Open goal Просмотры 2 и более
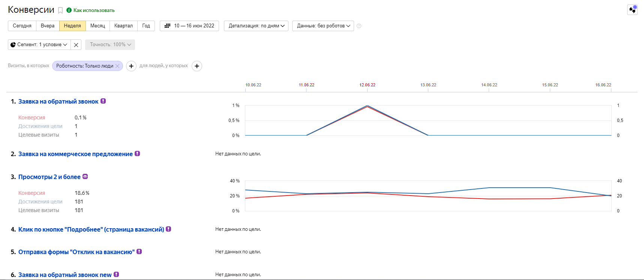This screenshot has height=280, width=644. point(50,177)
